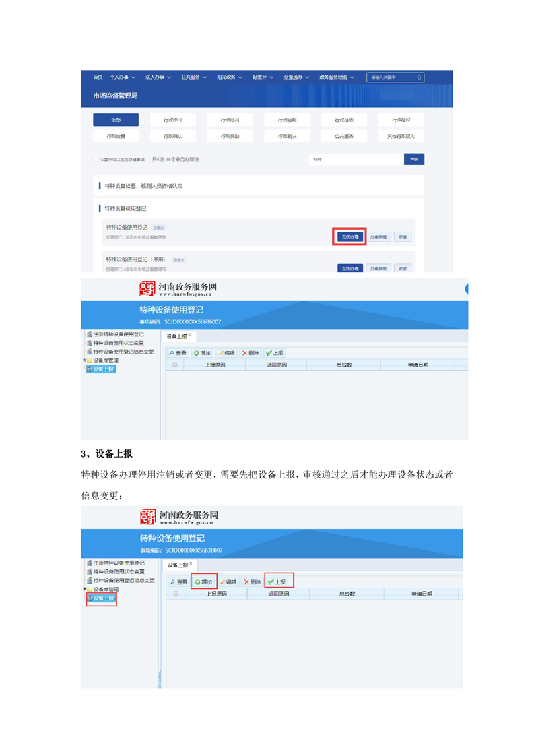Click green 增加 plus icon in screenshot above heading 3、设备上报
The image size is (534, 756).
196,353
